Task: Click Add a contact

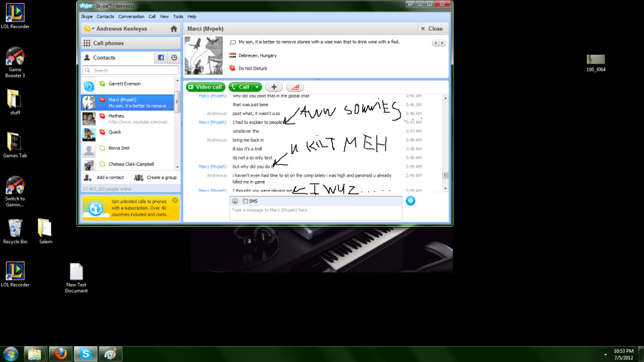Action: pos(106,178)
